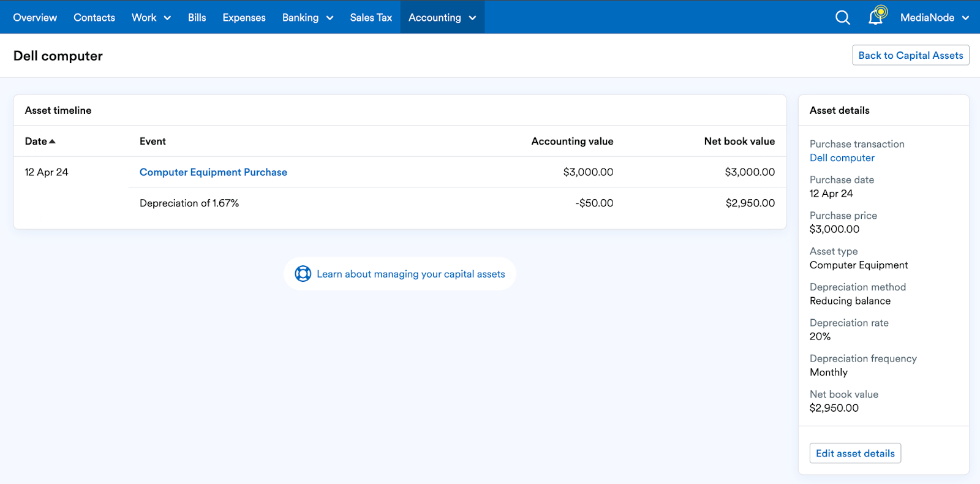Screen dimensions: 980x484
Task: Open Dell computer purchase transaction link
Action: click(842, 158)
